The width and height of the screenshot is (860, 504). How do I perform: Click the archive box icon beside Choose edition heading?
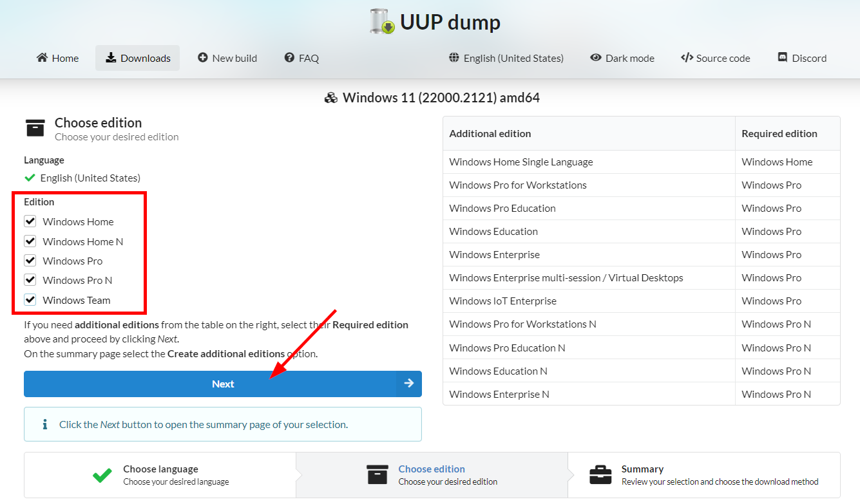click(35, 128)
